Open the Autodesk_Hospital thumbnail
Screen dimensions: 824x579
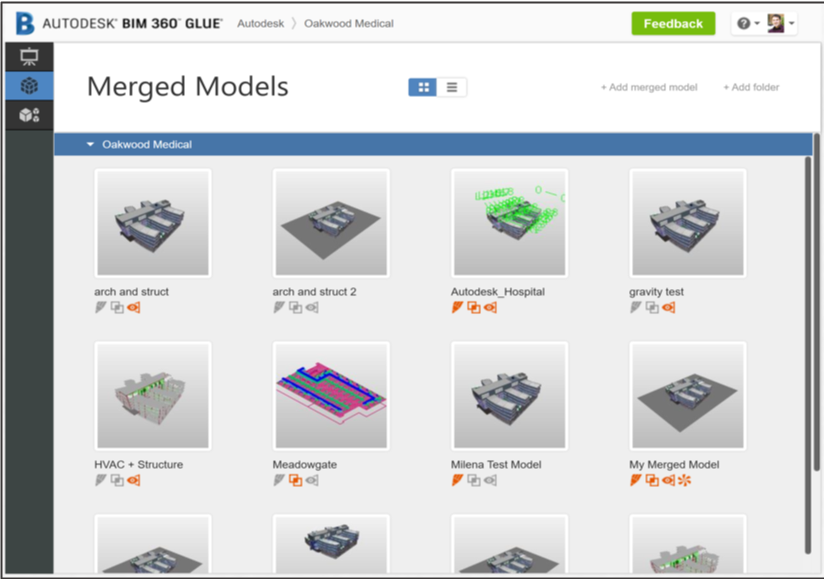(x=509, y=223)
